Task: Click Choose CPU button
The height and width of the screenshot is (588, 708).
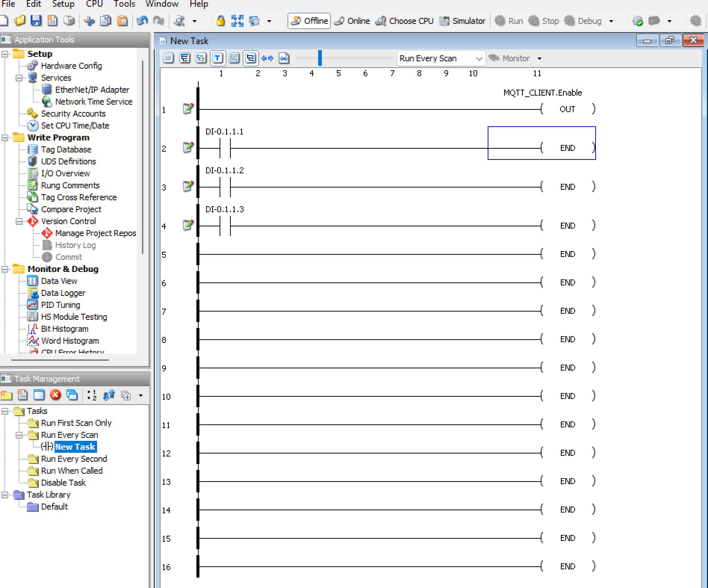Action: pyautogui.click(x=404, y=21)
